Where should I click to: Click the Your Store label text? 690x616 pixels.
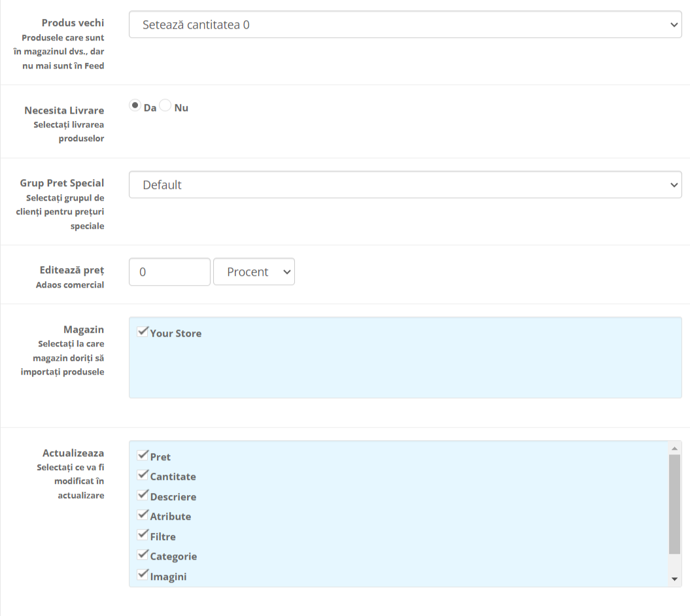[176, 334]
